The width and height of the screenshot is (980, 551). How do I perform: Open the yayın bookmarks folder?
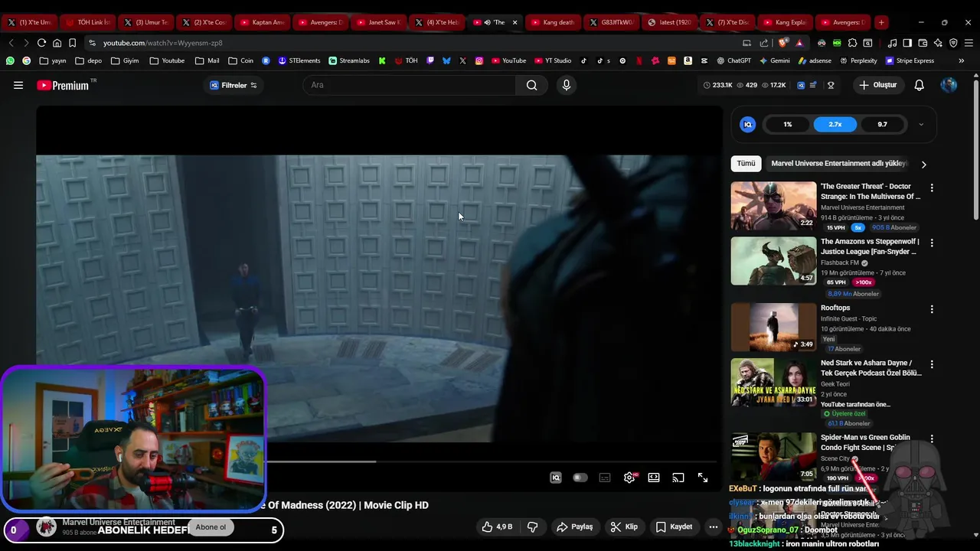53,60
